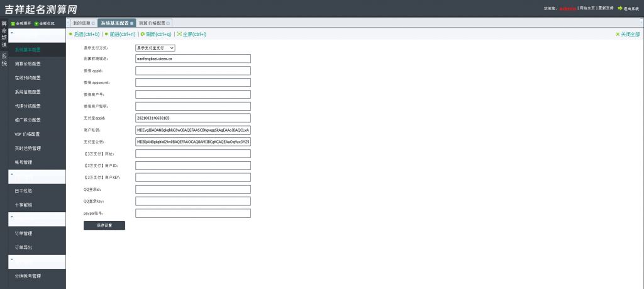Focus the 微信商户秘钥 input field
Viewport: 644px width, 289px height.
click(193, 106)
